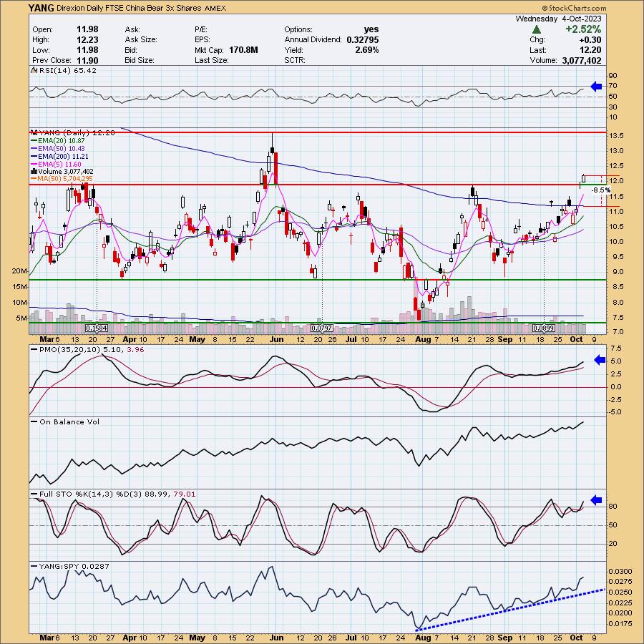644x644 pixels.
Task: Click the Last price 12.20
Action: point(590,50)
